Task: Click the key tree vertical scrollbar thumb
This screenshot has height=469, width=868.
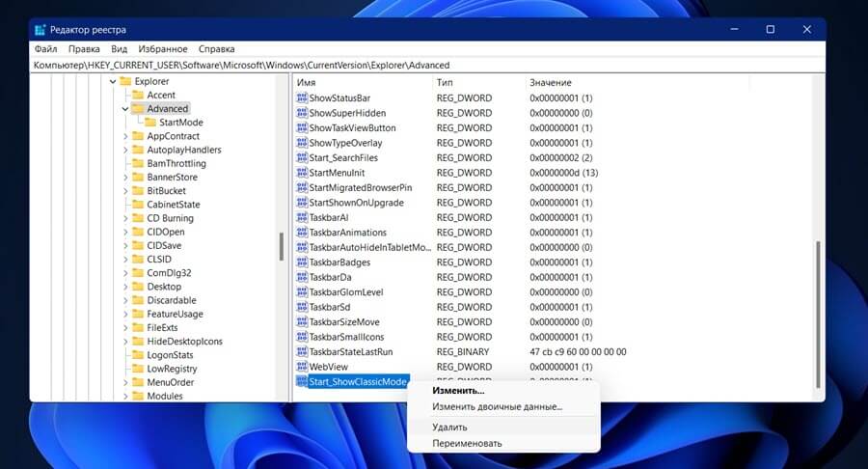Action: pyautogui.click(x=282, y=246)
